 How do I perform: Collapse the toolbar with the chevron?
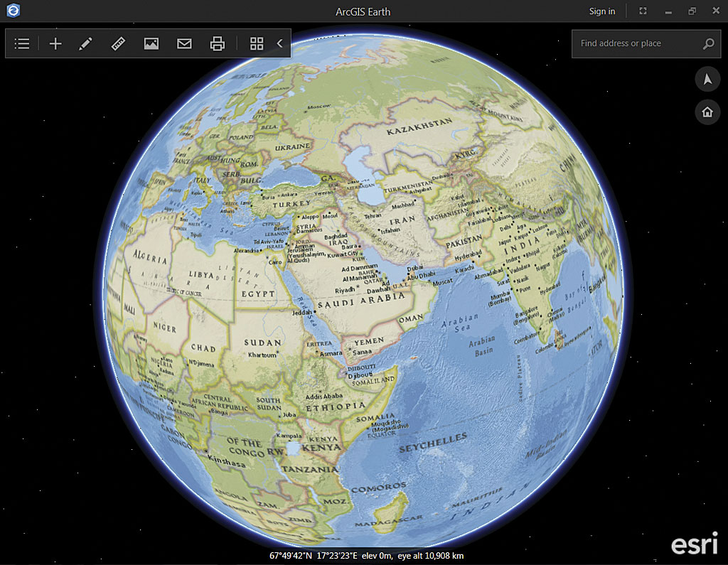(x=279, y=43)
